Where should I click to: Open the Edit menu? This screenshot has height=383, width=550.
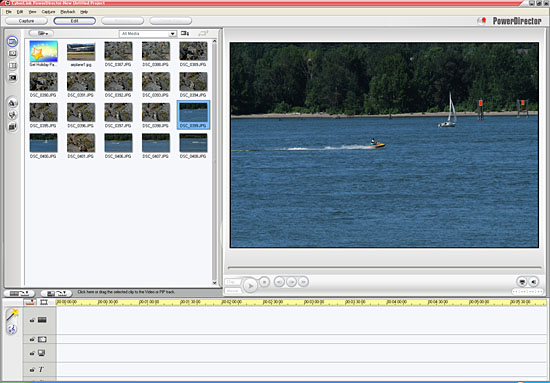point(20,12)
